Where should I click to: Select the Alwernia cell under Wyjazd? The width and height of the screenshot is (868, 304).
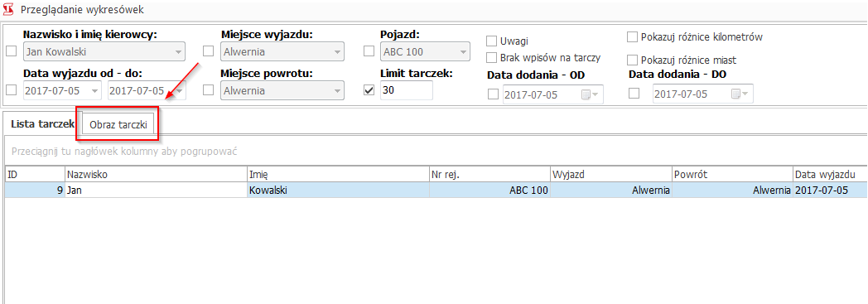click(611, 190)
